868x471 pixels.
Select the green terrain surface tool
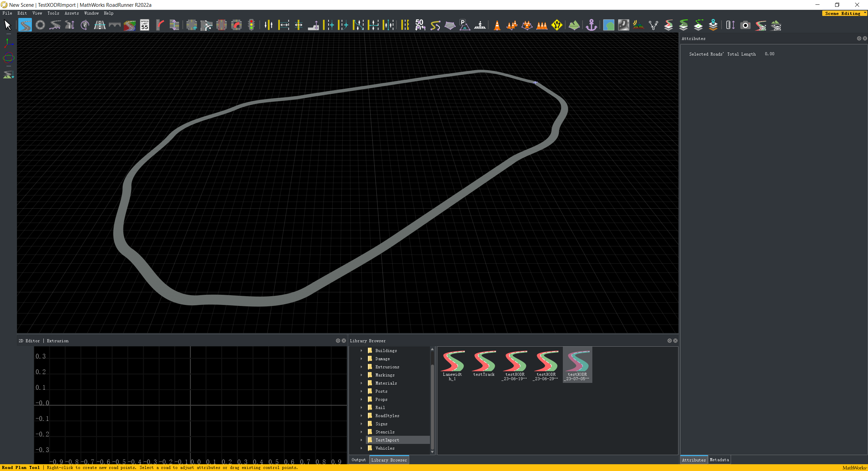[x=574, y=25]
